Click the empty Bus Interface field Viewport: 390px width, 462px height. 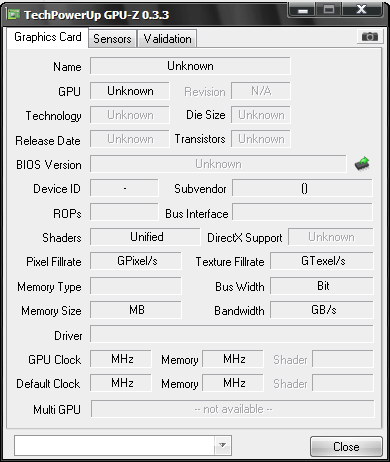[302, 212]
